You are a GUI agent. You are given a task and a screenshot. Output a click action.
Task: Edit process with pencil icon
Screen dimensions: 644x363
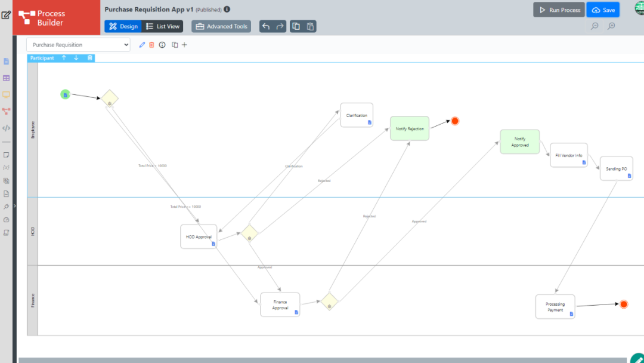tap(142, 45)
